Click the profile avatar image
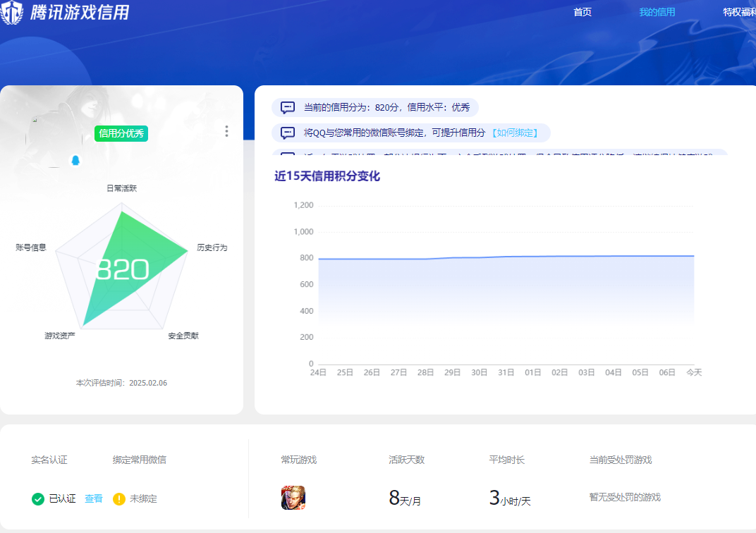 [54, 140]
